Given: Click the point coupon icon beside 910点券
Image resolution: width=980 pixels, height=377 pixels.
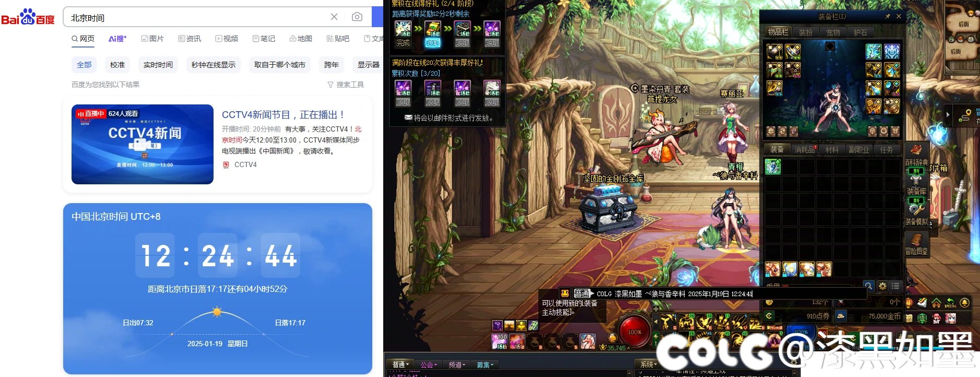Looking at the screenshot, I should coord(769,315).
